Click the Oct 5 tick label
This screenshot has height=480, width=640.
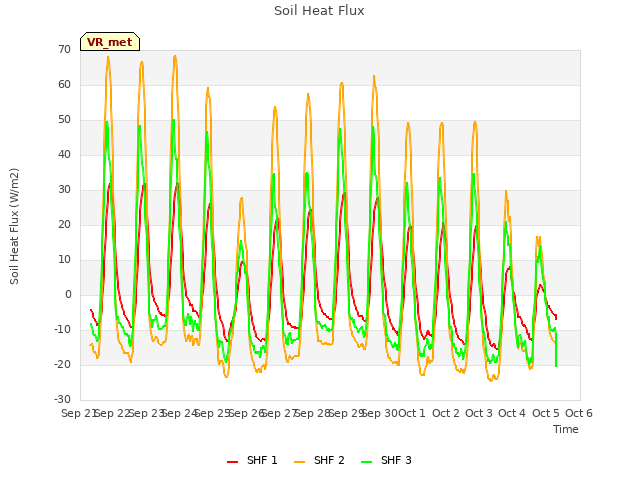pyautogui.click(x=546, y=413)
